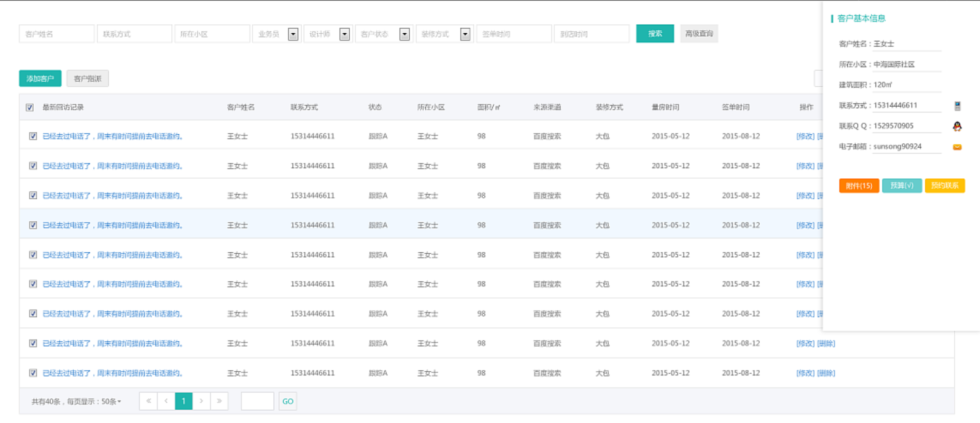Click the 客户基本信息 panel title
Screen dimensions: 980x423
pos(861,18)
